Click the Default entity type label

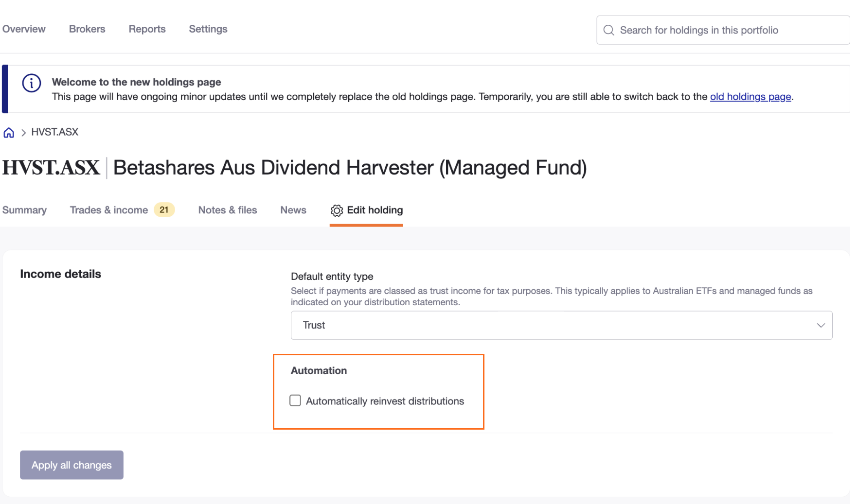pos(332,277)
